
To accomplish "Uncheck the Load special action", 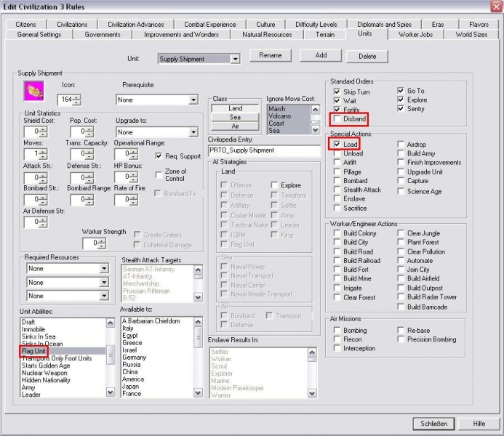I will (x=337, y=145).
